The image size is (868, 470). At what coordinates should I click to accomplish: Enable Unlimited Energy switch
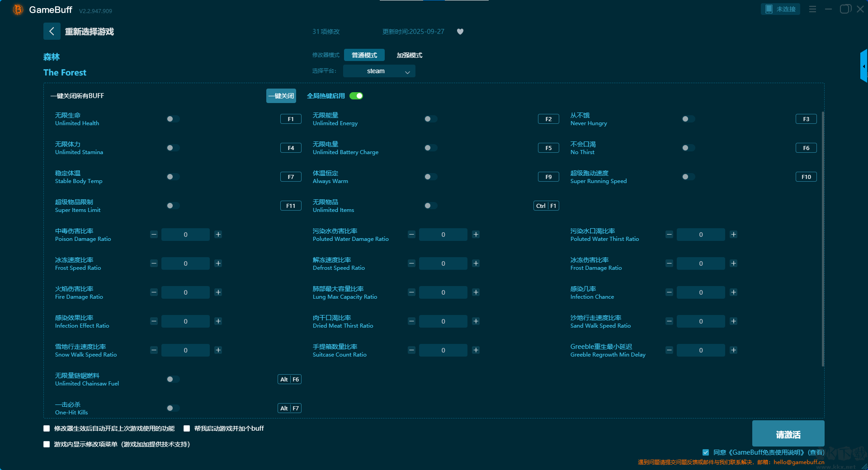pos(430,119)
